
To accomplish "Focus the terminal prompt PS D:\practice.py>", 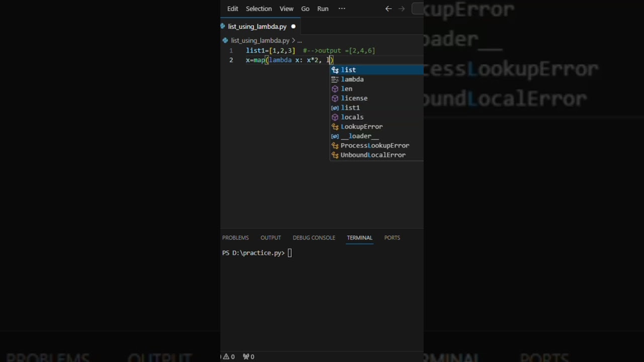I will [254, 253].
